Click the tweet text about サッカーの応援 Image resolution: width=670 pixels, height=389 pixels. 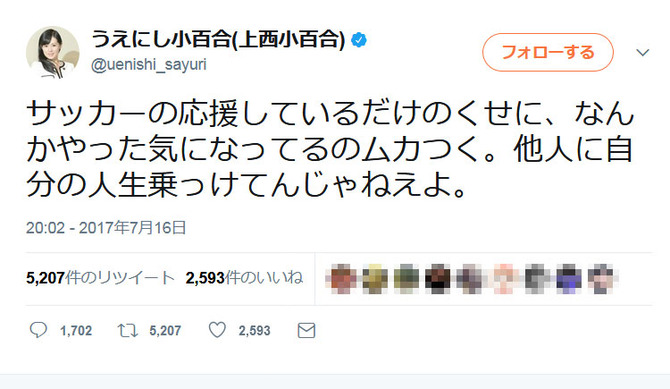pyautogui.click(x=330, y=150)
